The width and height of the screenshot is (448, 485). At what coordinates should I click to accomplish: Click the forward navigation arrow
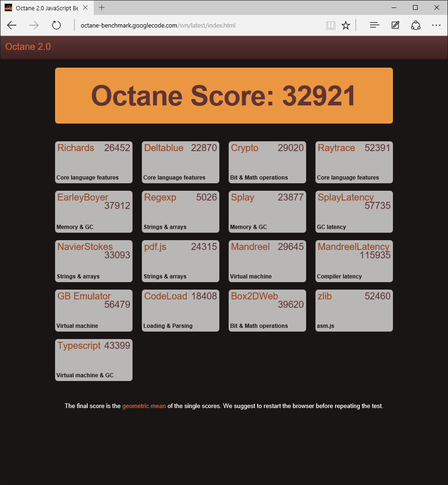coord(34,25)
